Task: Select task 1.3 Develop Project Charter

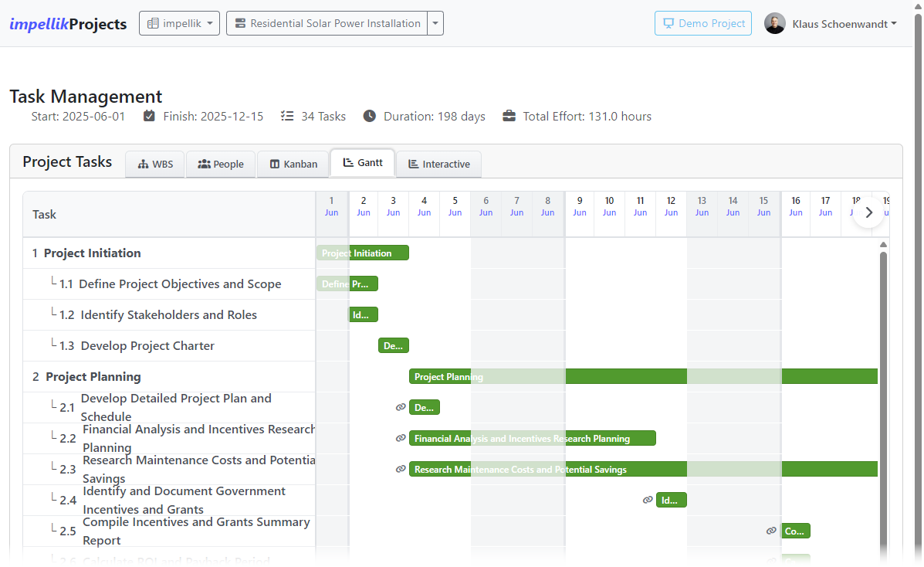Action: [169, 346]
